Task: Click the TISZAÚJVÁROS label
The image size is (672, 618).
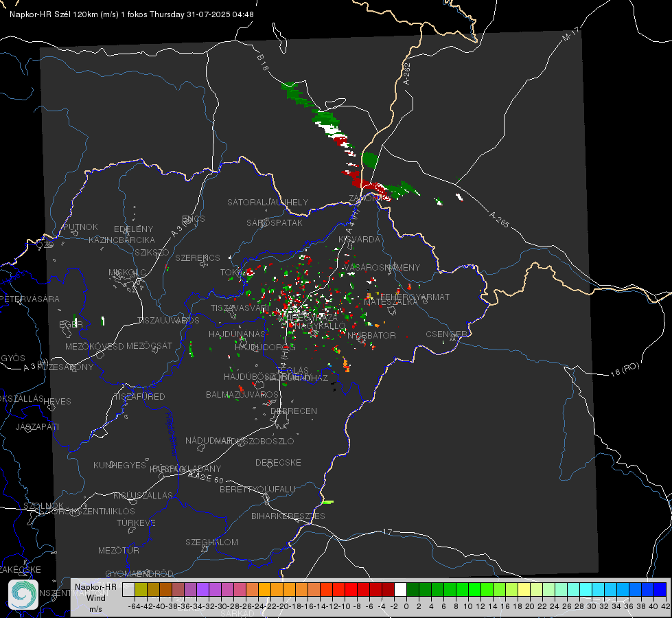Action: (x=168, y=321)
